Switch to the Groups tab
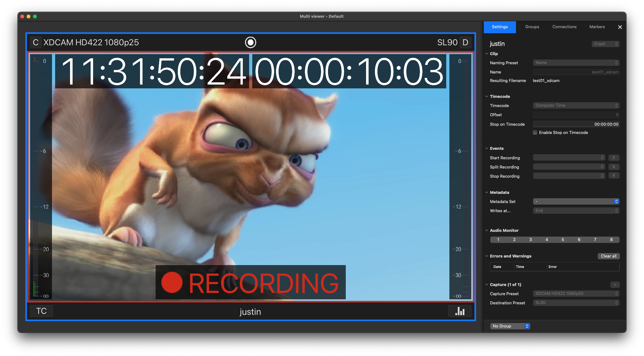The height and width of the screenshot is (356, 644). tap(532, 27)
